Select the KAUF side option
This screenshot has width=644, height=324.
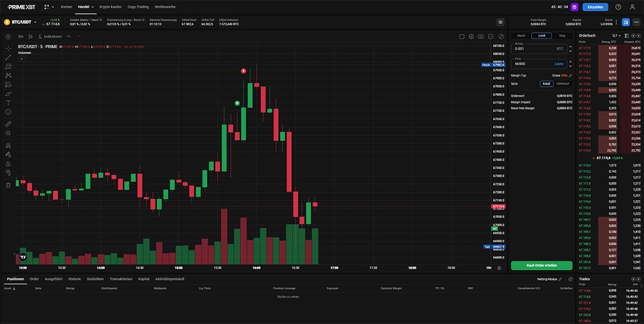pos(547,83)
